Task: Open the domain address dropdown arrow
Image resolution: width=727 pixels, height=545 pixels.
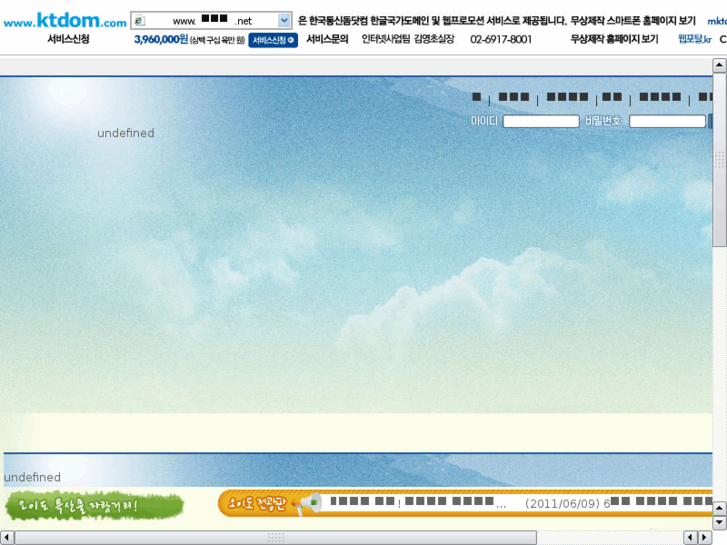Action: point(284,20)
